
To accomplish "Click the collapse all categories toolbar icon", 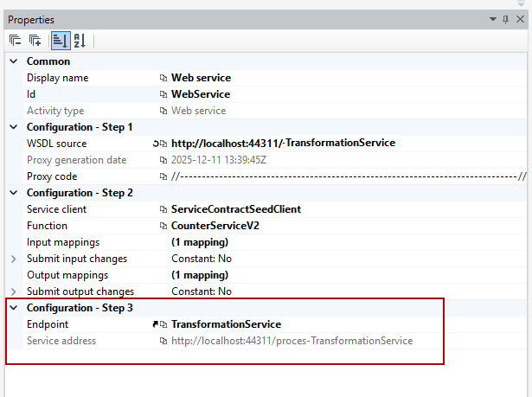I will click(x=15, y=41).
